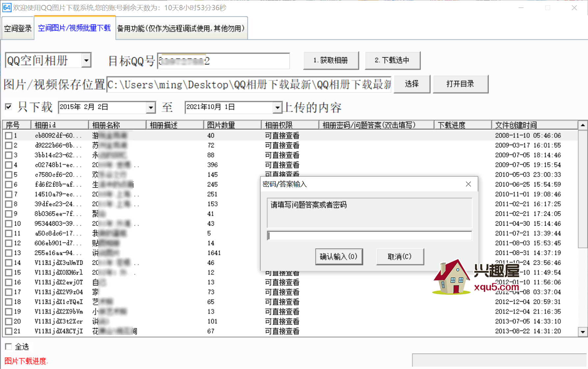The width and height of the screenshot is (588, 369).
Task: Open the 备用功能 tab
Action: pyautogui.click(x=181, y=28)
